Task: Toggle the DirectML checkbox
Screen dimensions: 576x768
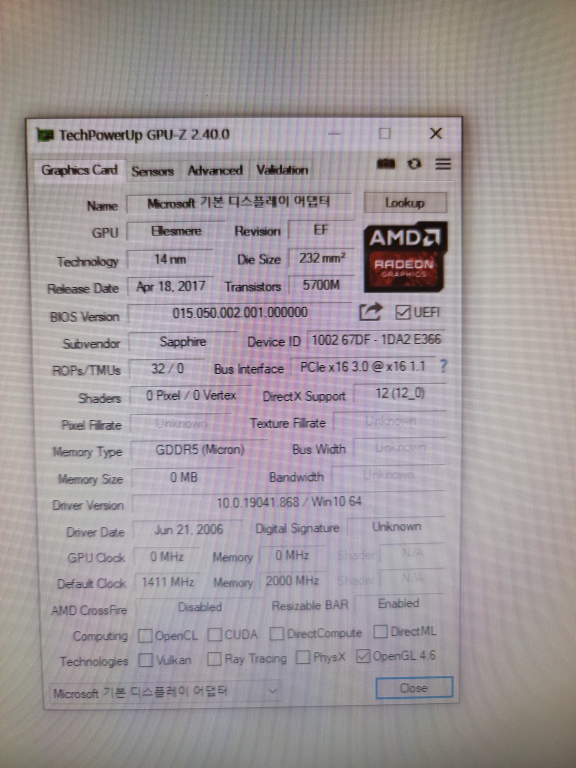Action: click(x=380, y=631)
